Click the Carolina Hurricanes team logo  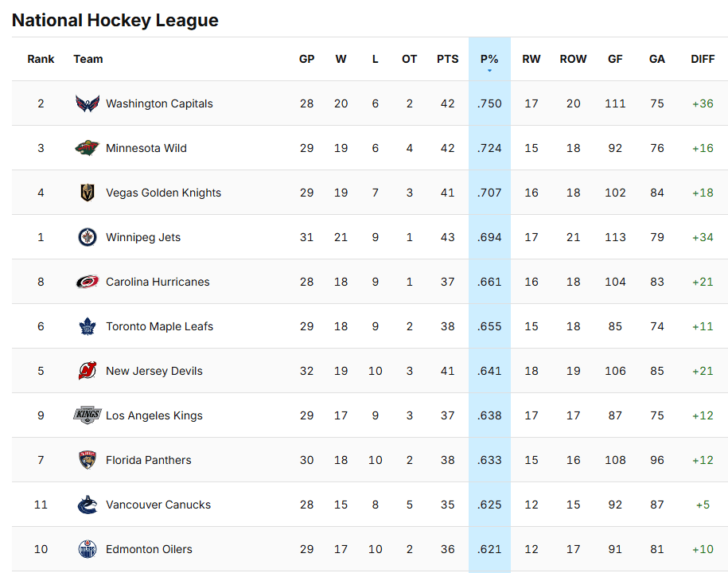(x=88, y=282)
